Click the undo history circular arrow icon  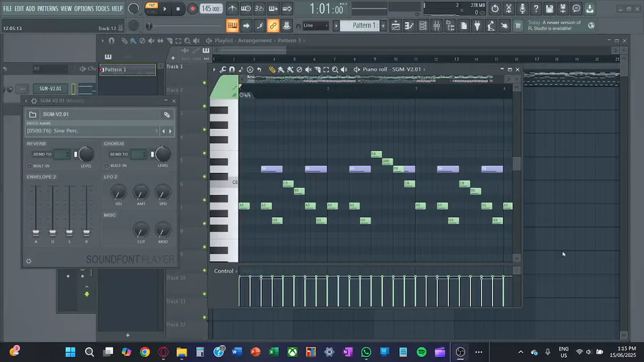coord(495,9)
